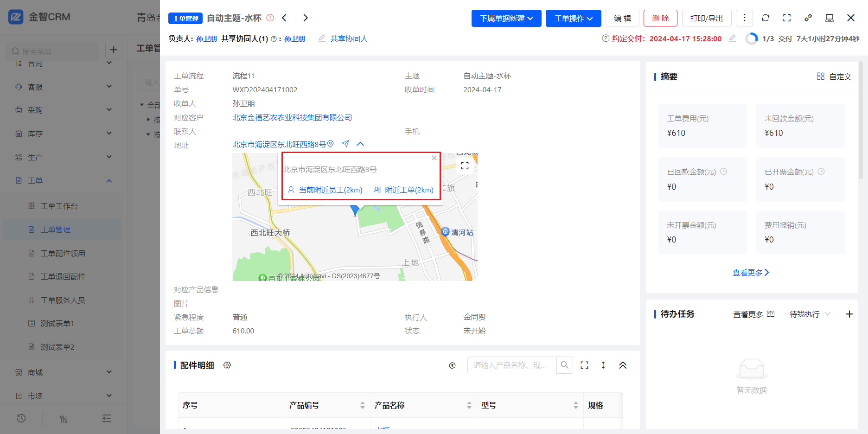Collapse the parts detail section
The image size is (868, 434).
click(623, 365)
